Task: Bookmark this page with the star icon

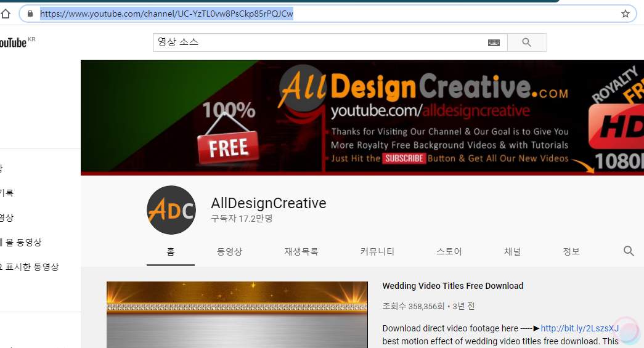Action: (x=625, y=14)
